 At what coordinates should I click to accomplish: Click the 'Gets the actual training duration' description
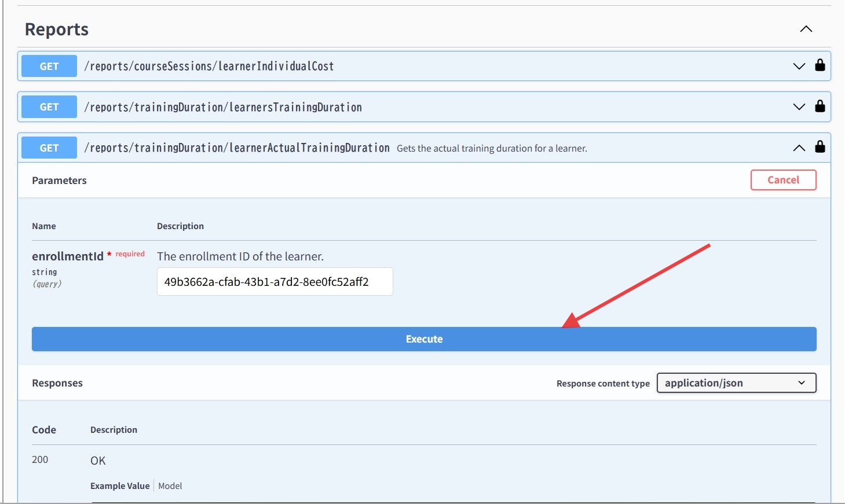[492, 148]
